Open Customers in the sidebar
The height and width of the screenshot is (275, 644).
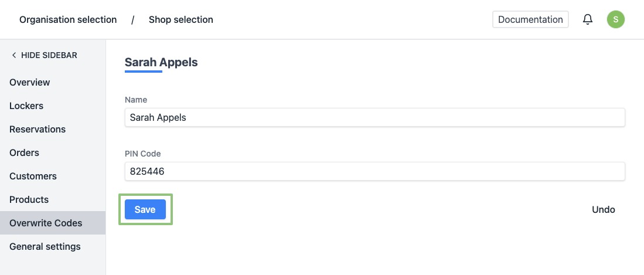click(33, 176)
